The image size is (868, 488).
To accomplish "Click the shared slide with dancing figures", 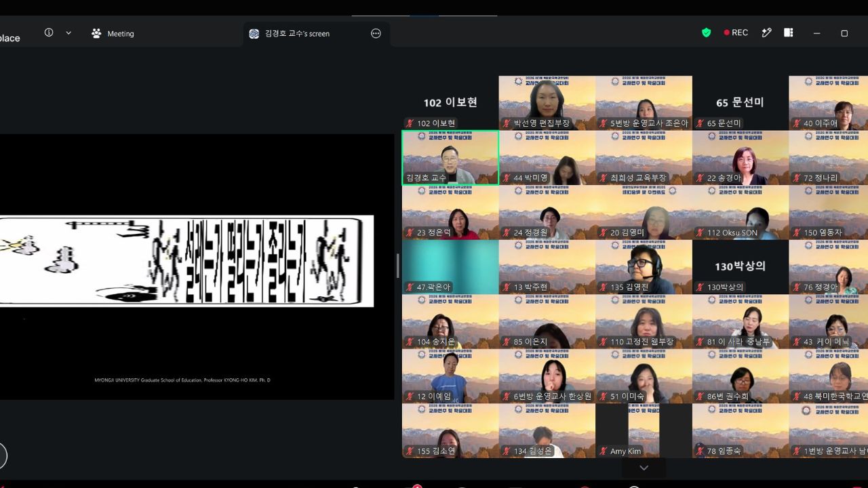I will click(186, 261).
